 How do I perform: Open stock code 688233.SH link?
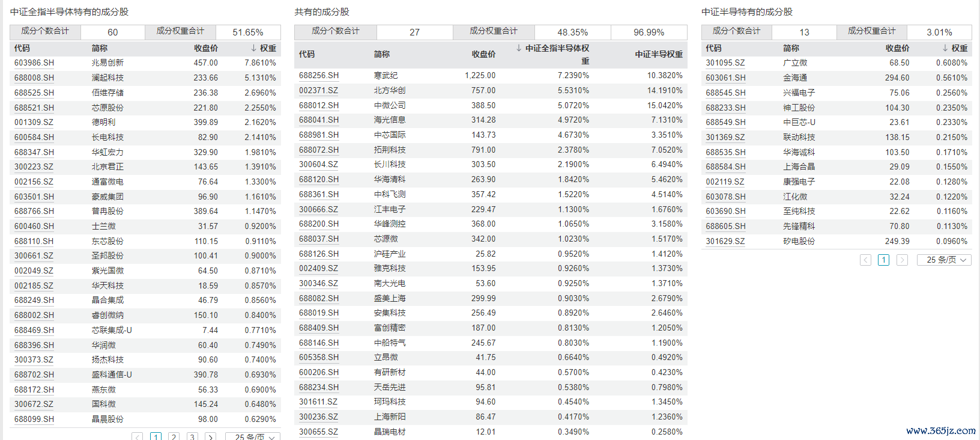(x=725, y=108)
